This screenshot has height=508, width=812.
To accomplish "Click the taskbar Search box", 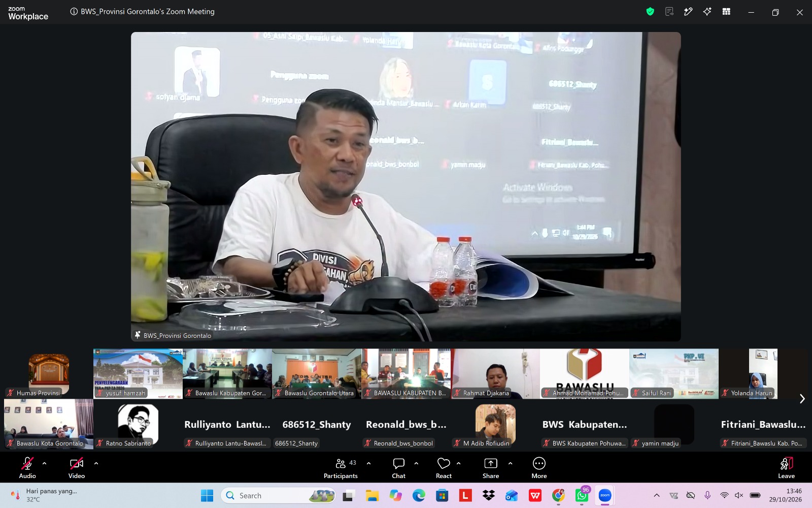I will [x=279, y=495].
